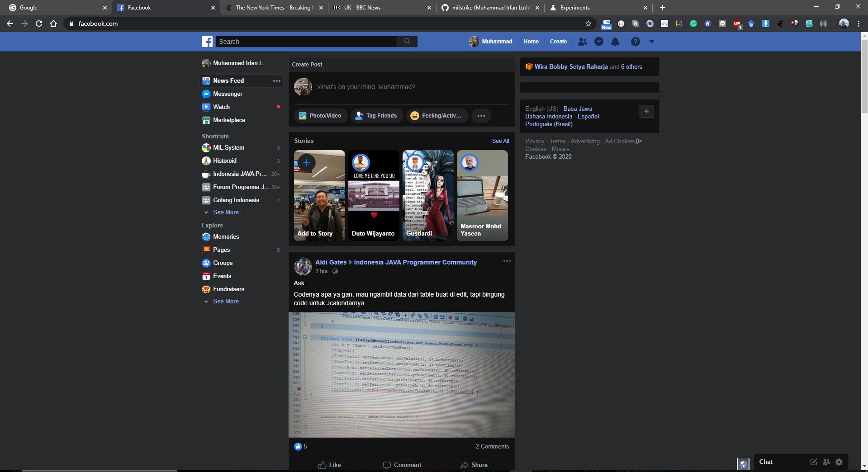Open Notifications bell icon
868x472 pixels.
pos(615,42)
